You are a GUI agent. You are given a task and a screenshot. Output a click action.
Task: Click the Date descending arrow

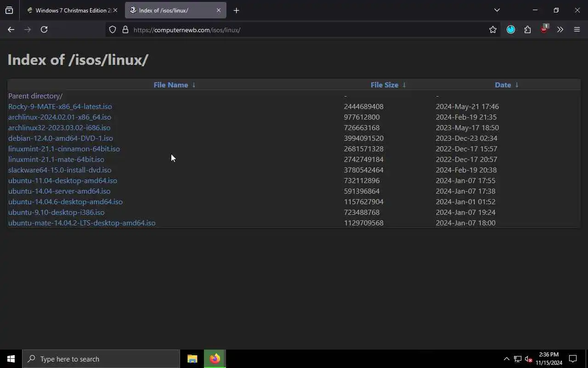click(517, 85)
